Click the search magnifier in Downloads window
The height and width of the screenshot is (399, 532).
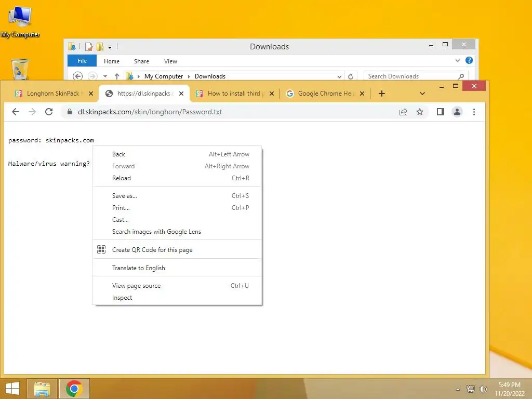point(461,76)
